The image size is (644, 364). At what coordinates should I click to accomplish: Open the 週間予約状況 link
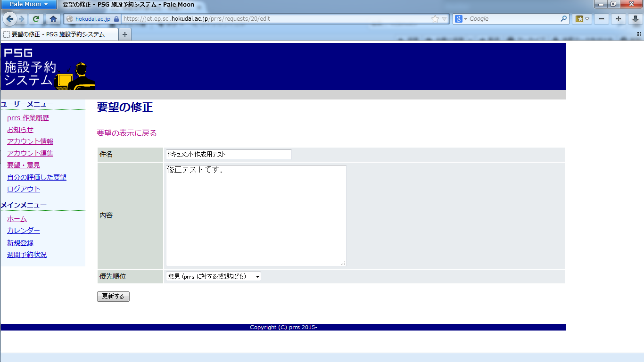point(27,255)
